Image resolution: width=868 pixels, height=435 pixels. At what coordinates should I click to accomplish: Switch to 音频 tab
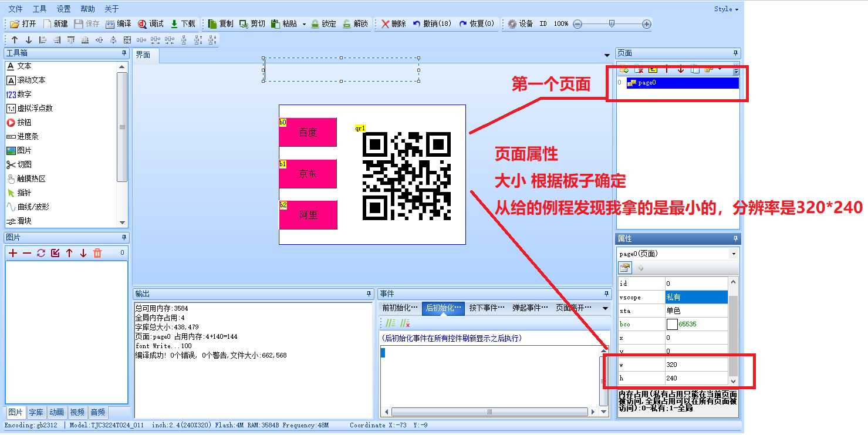97,412
